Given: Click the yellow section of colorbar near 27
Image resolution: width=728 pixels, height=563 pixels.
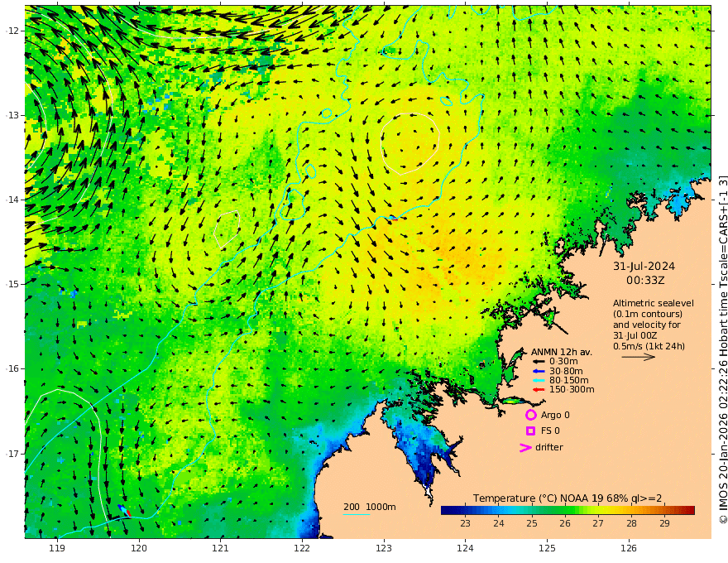Looking at the screenshot, I should pyautogui.click(x=599, y=511).
